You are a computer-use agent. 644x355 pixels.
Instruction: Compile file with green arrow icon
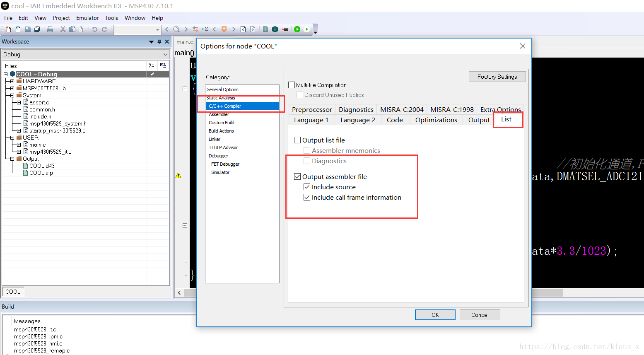(265, 29)
